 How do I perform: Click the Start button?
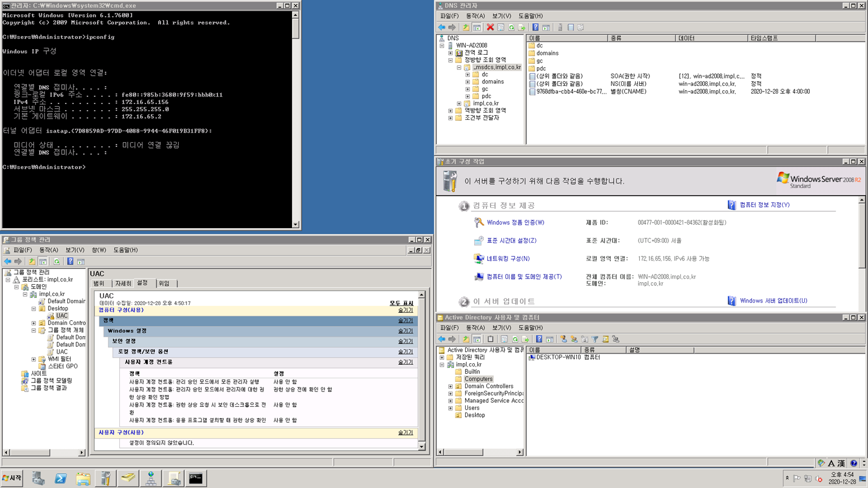12,478
